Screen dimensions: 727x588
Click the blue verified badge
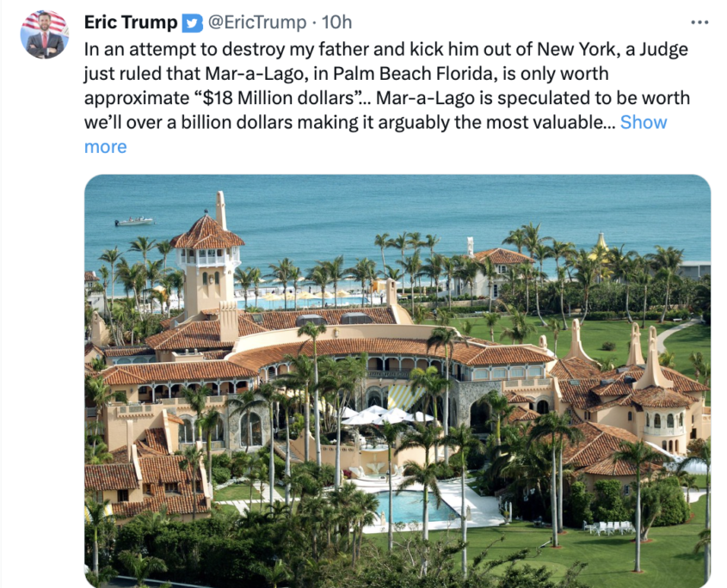coord(193,22)
